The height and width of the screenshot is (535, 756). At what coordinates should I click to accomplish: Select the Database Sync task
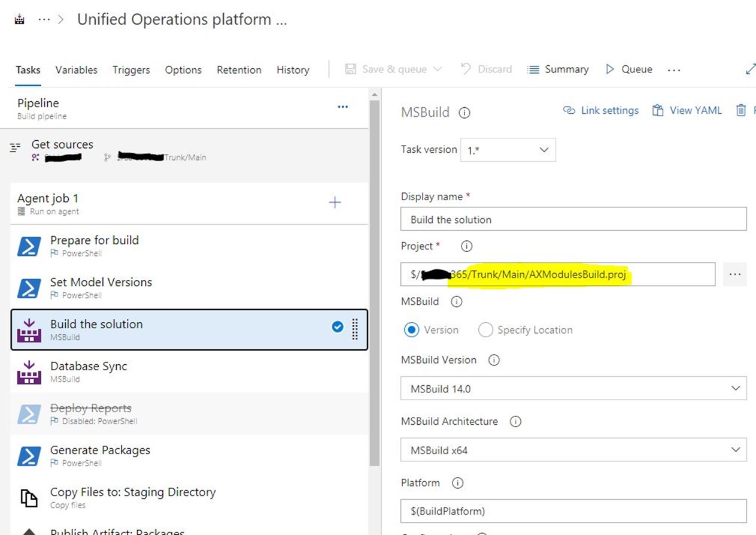pyautogui.click(x=189, y=371)
